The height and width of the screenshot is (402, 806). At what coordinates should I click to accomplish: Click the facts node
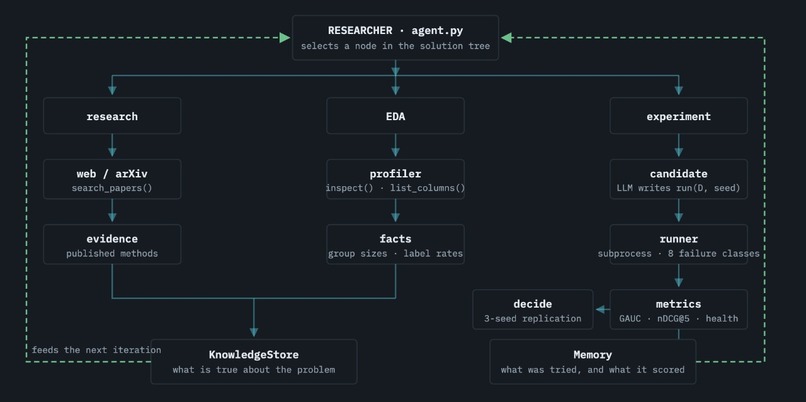pyautogui.click(x=395, y=245)
